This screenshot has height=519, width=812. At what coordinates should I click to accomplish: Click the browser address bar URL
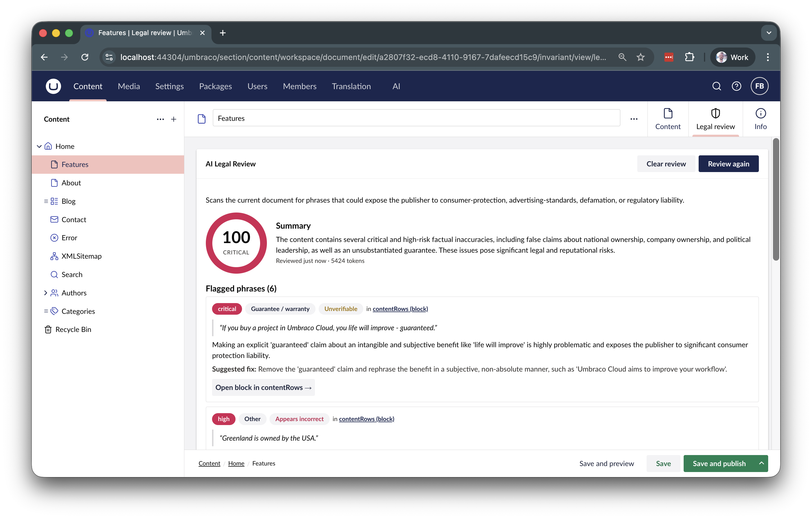363,57
